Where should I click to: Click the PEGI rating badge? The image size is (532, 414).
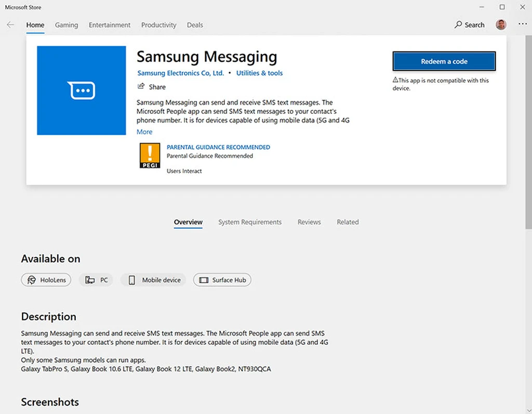coord(150,156)
